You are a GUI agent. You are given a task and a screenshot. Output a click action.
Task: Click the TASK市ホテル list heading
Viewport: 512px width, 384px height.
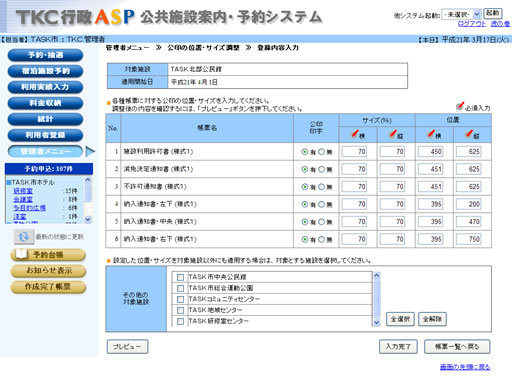tap(33, 182)
